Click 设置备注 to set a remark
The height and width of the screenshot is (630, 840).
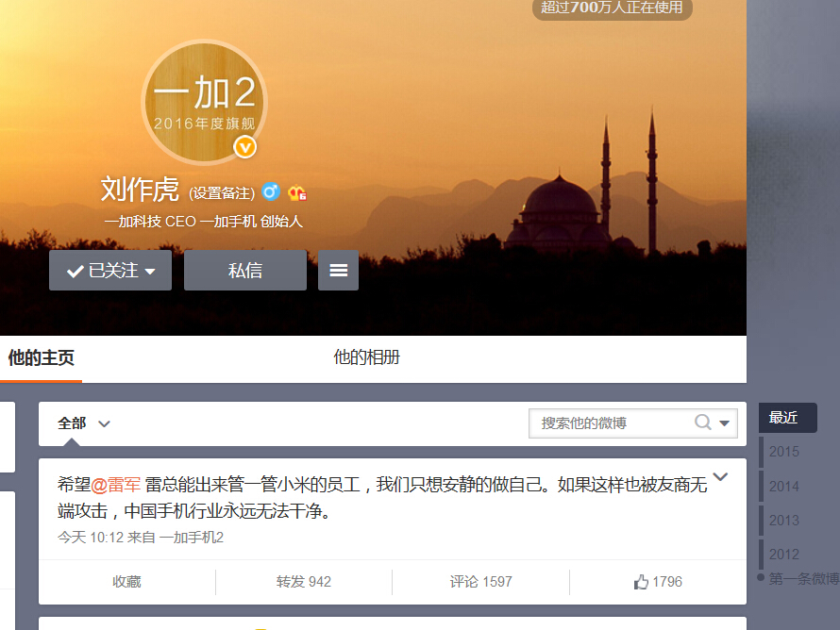pos(222,193)
